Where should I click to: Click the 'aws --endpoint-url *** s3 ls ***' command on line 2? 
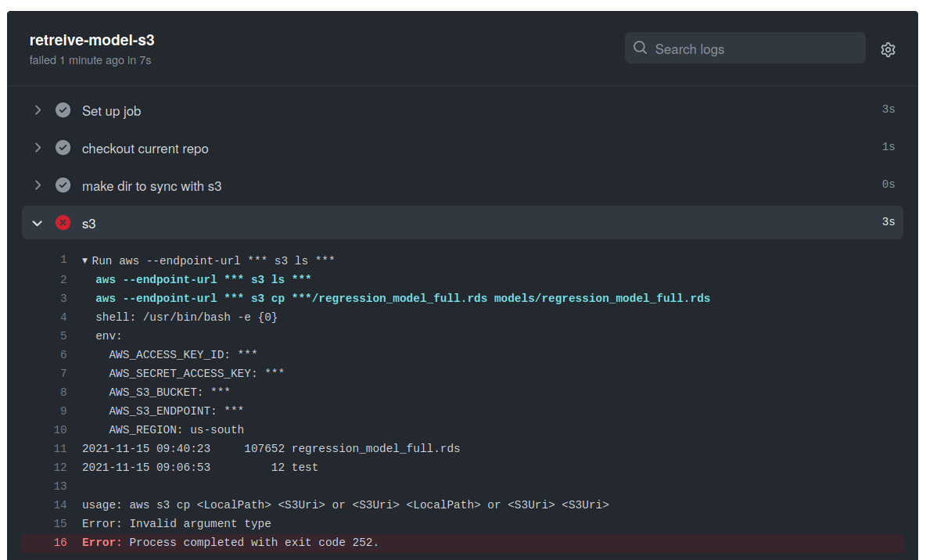tap(203, 279)
